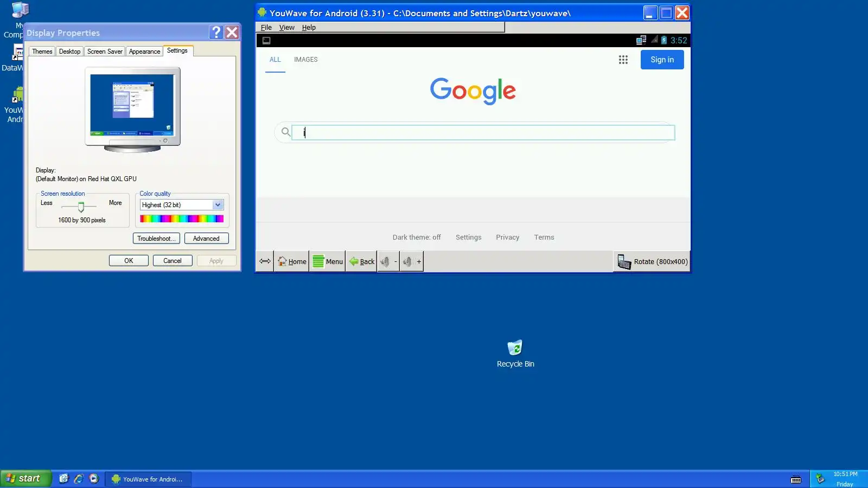Click the Sign in button on Google
868x488 pixels.
[x=662, y=60]
